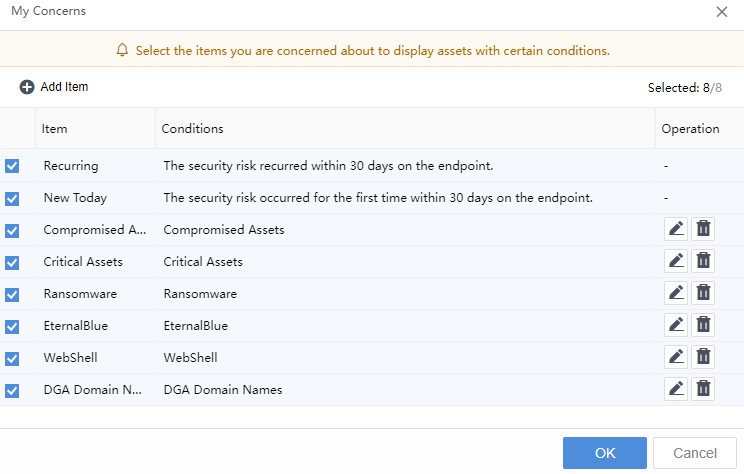744x474 pixels.
Task: Delete the WebShell item
Action: pyautogui.click(x=704, y=357)
